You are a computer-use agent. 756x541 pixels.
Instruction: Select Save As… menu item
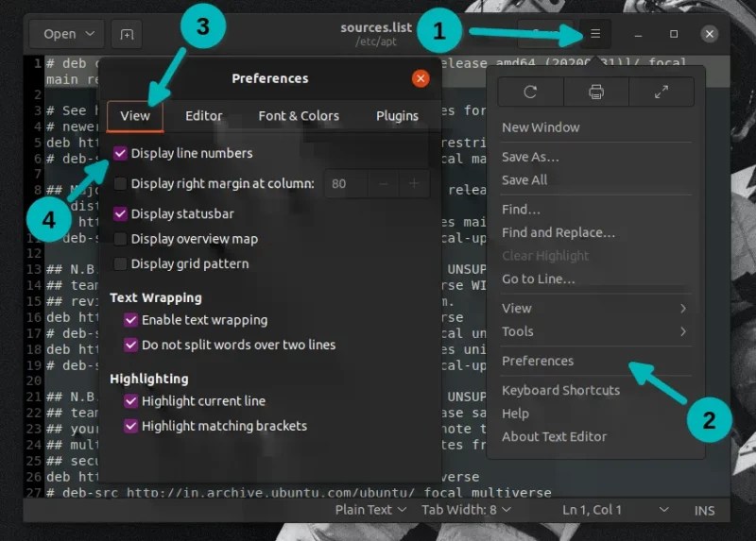click(x=595, y=157)
